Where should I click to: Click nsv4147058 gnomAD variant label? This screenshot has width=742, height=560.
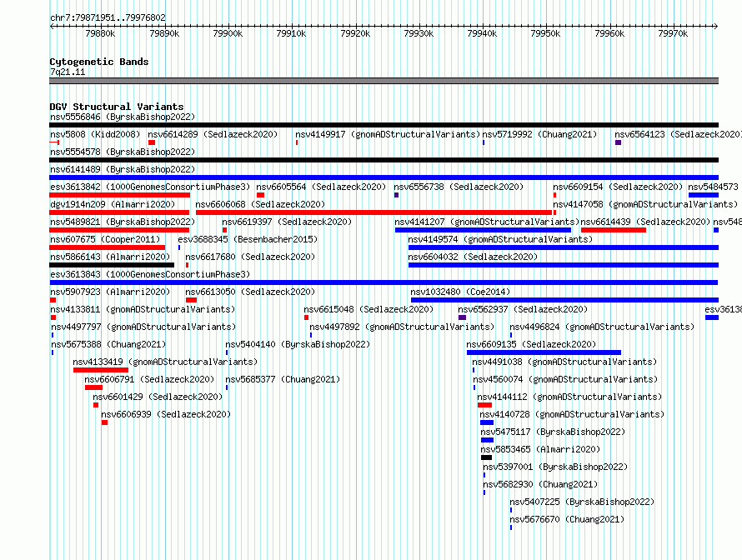point(645,204)
